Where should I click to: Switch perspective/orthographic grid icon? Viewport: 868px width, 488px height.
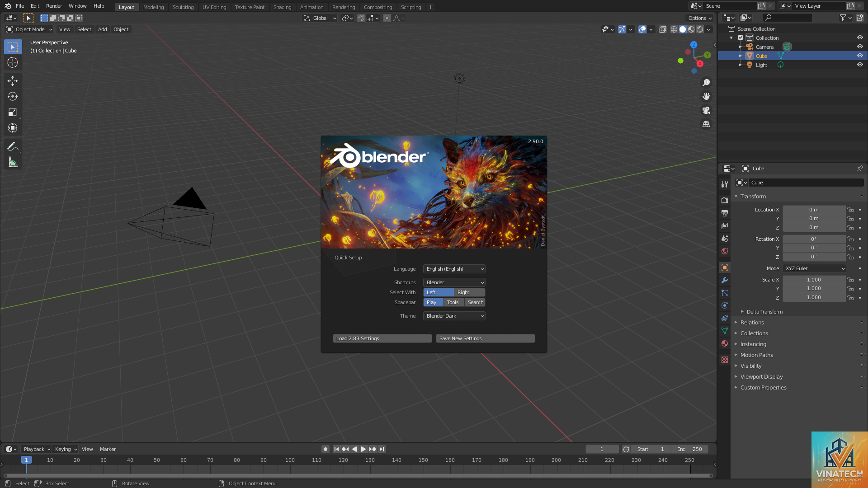tap(706, 124)
